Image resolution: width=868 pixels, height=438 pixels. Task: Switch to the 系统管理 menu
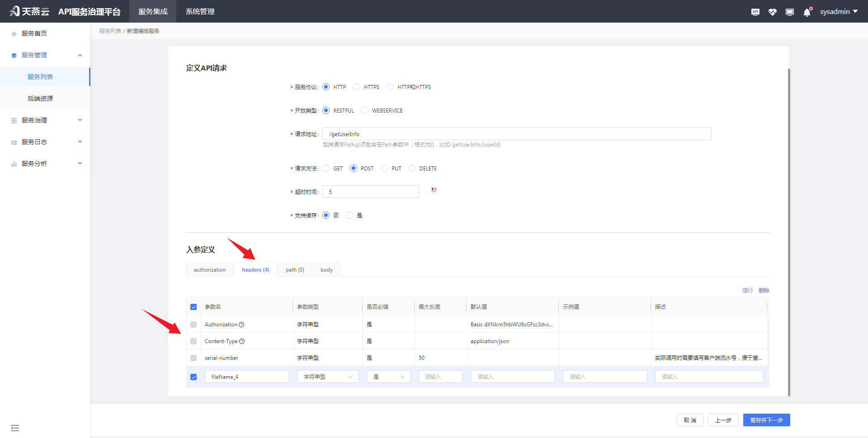click(199, 11)
